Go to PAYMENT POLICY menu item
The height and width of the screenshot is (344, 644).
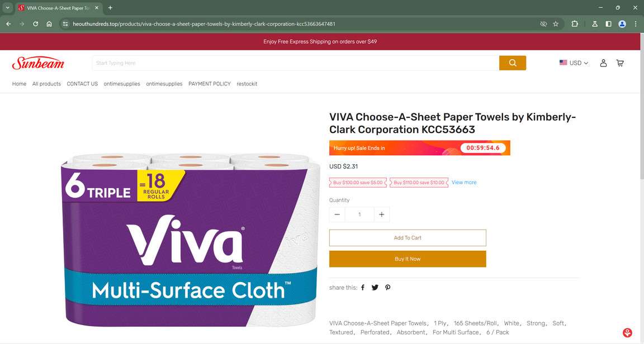210,84
